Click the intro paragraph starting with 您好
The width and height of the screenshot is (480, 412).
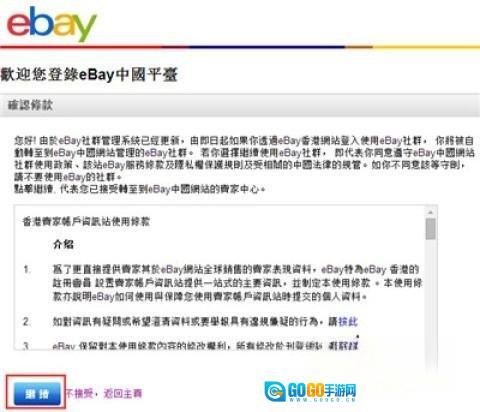point(244,158)
